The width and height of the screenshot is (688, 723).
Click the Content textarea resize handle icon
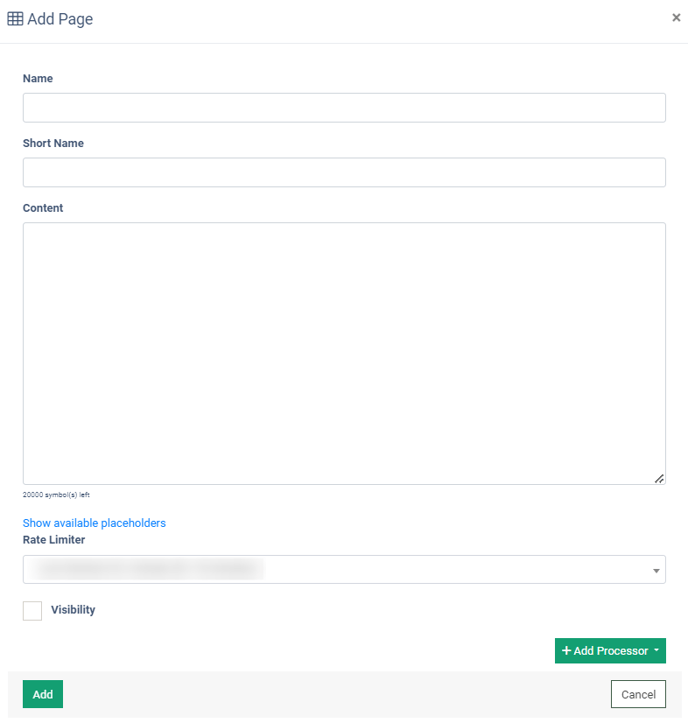tap(659, 479)
